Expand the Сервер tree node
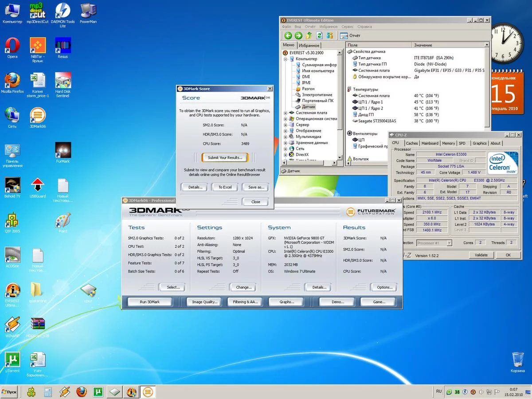Screen dimensions: 532x399 (x=286, y=125)
